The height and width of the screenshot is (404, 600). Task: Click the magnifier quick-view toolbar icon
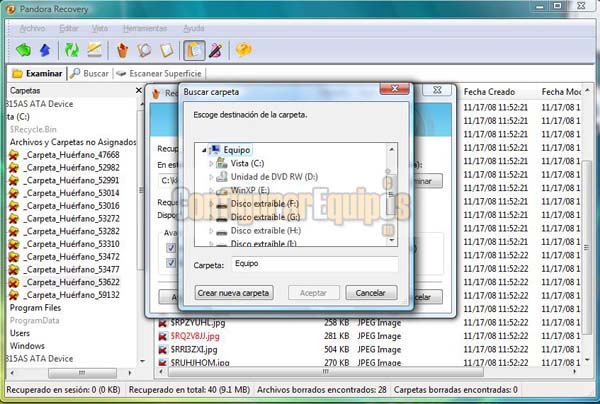(144, 50)
